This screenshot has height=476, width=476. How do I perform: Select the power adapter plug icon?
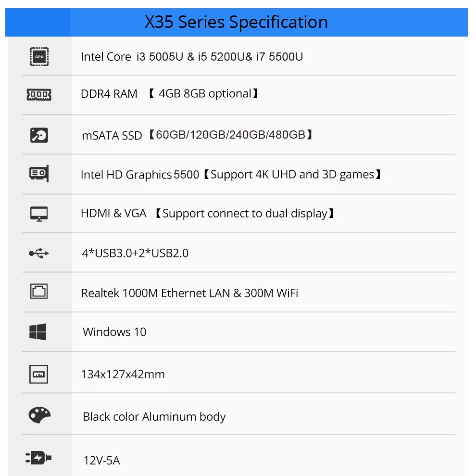click(38, 458)
